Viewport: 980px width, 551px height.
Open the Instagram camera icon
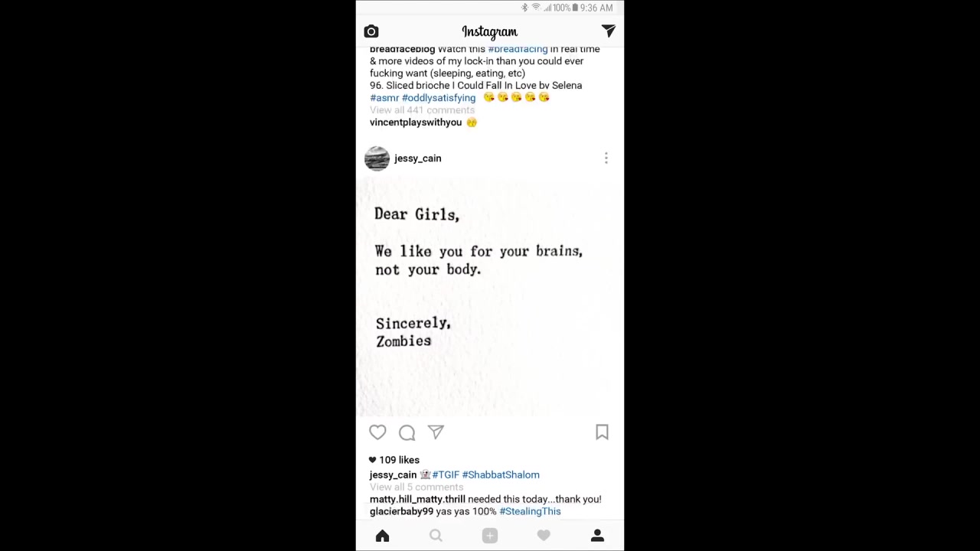point(371,31)
